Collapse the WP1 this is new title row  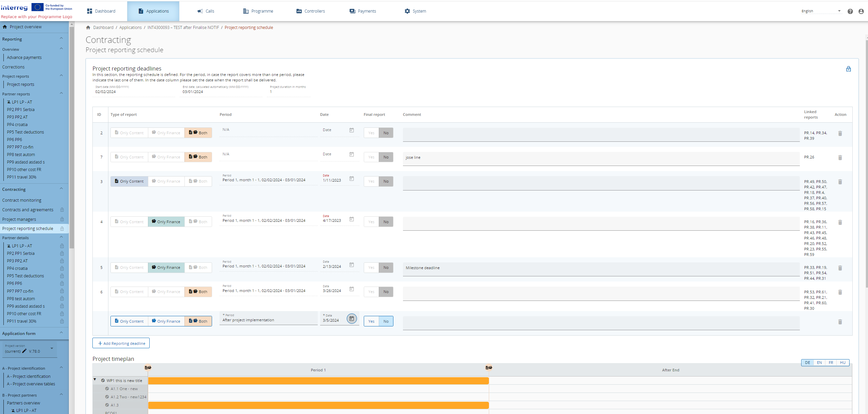point(95,380)
